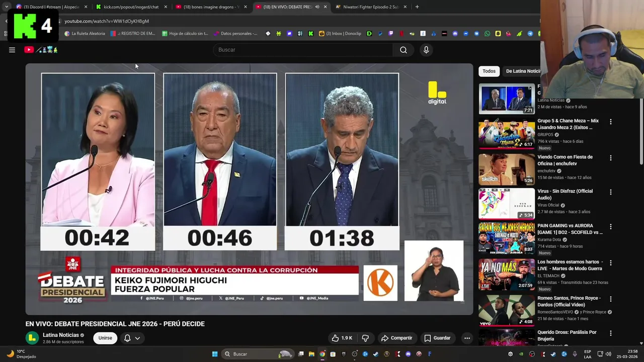The width and height of the screenshot is (644, 362).
Task: Open Hoja de cálculo sin t... bookmark
Action: pyautogui.click(x=185, y=34)
